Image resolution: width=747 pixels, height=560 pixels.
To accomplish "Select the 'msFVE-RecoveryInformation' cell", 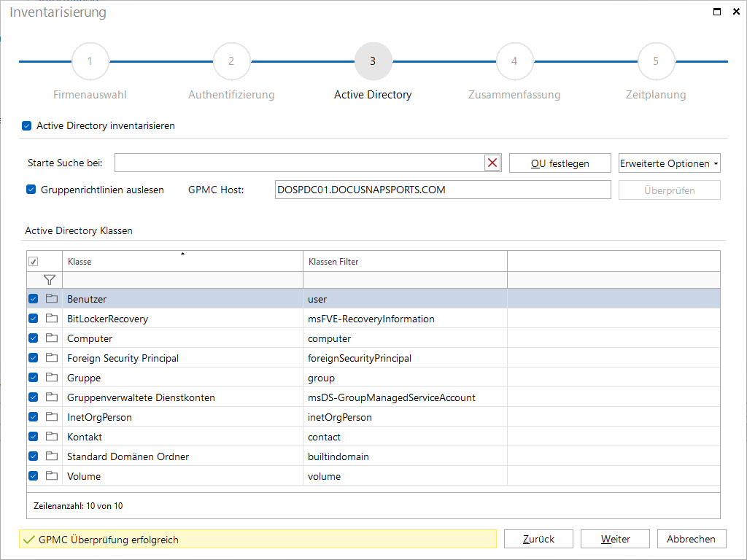I will click(405, 318).
